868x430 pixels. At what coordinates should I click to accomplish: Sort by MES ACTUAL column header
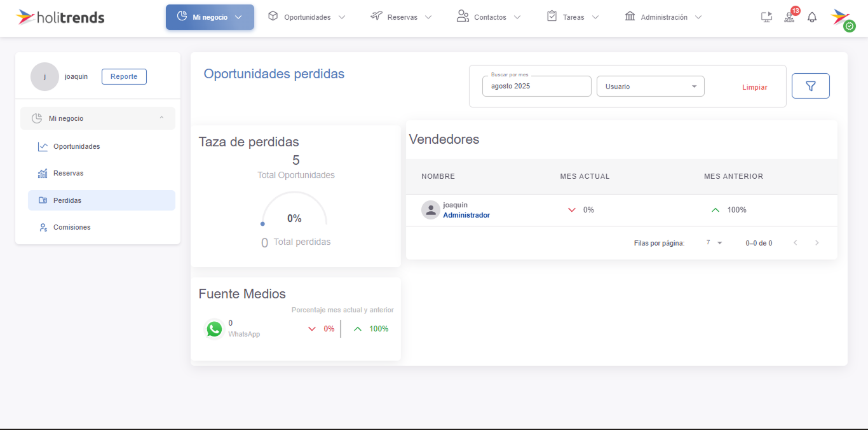point(585,176)
